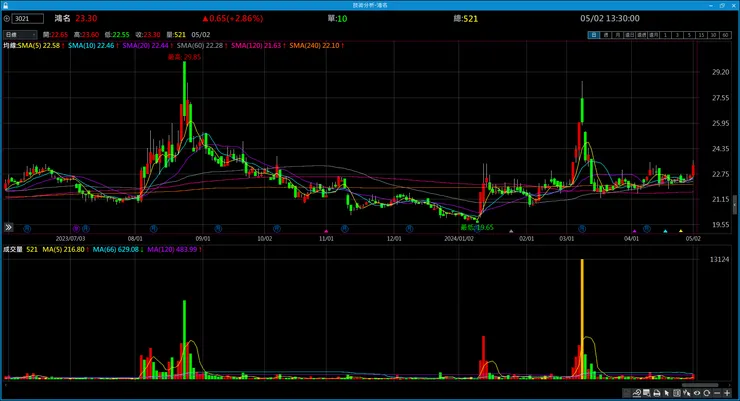Click the blue monthly marker after 08/01

click(x=153, y=228)
